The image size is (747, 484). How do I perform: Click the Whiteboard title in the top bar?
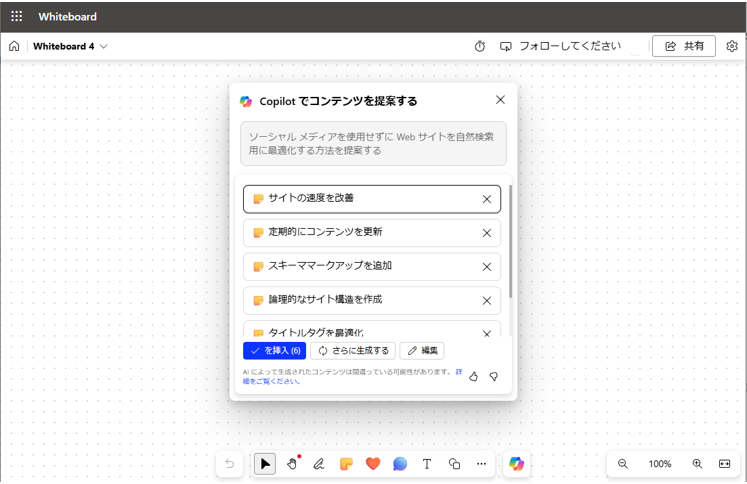click(67, 17)
